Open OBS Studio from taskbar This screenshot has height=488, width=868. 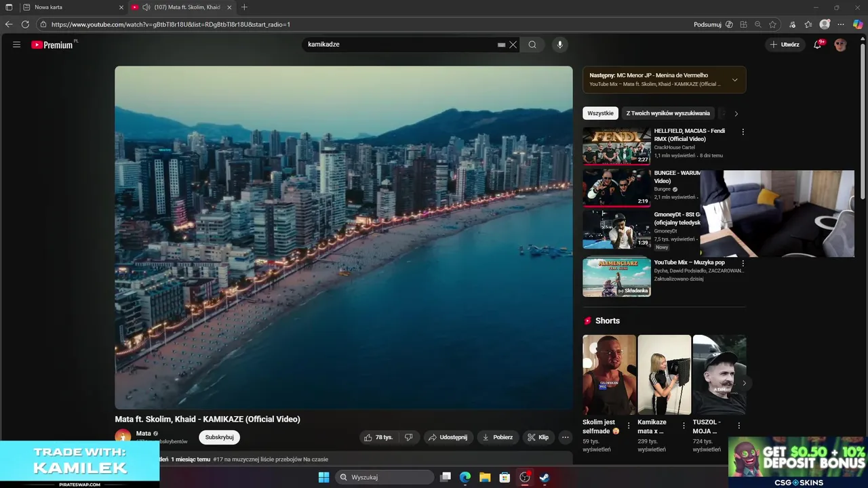click(524, 477)
